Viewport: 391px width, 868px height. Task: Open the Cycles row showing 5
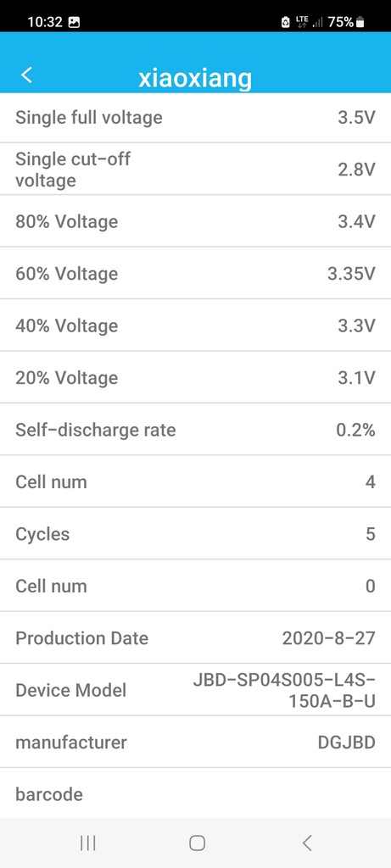tap(195, 534)
